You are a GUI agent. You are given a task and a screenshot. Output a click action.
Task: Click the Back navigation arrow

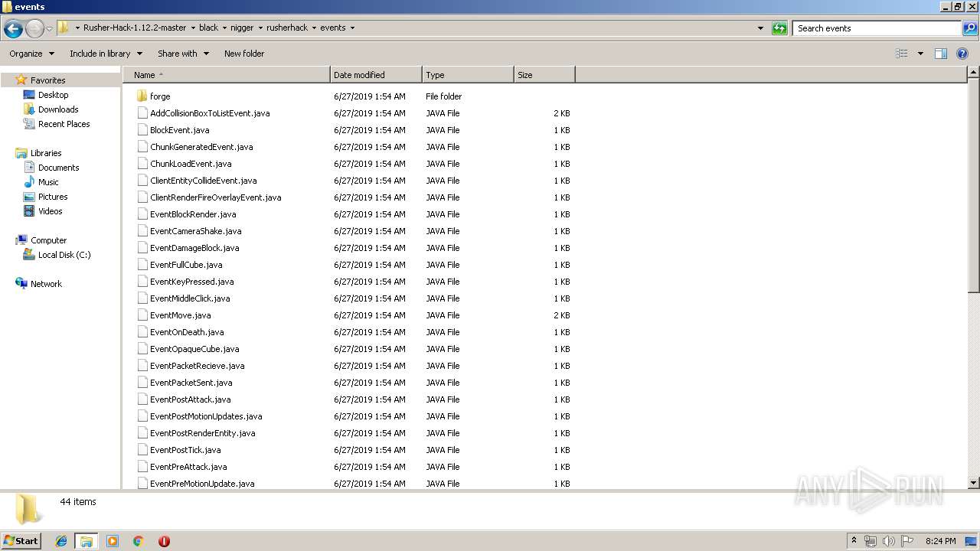13,28
